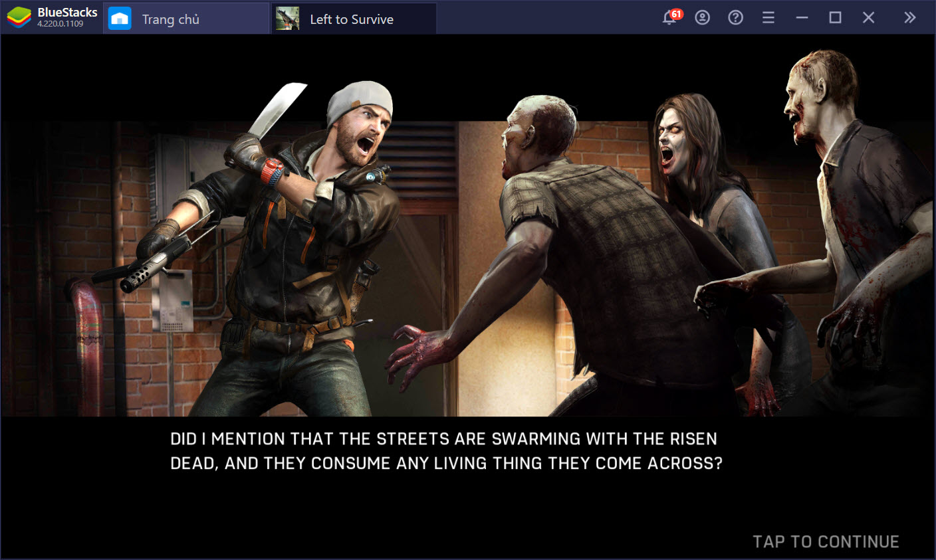Expand the side toolbar with double chevron
Screen dimensions: 936x560
click(910, 18)
